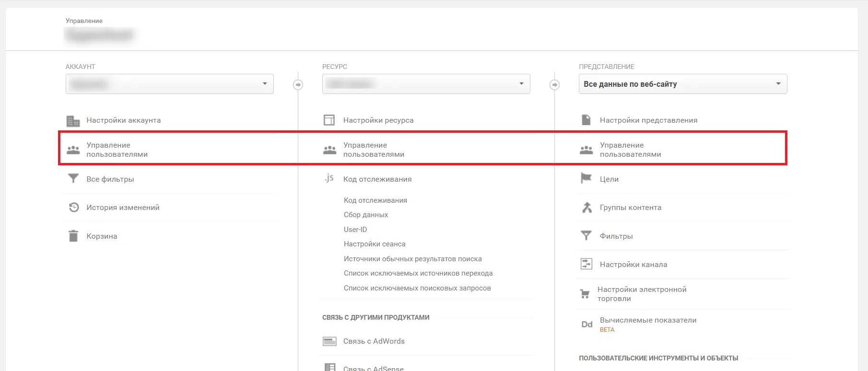Image resolution: width=868 pixels, height=371 pixels.
Task: Open Связь с AdWords
Action: 374,341
